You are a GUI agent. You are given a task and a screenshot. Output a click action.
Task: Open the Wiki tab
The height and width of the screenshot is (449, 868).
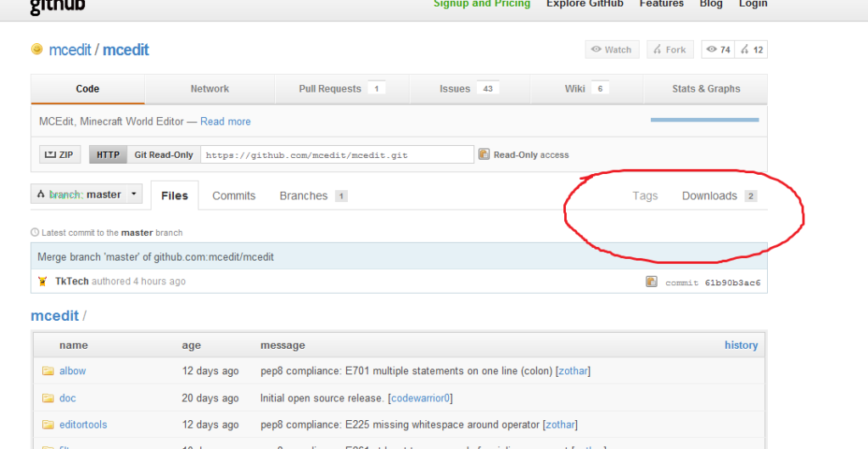(587, 88)
